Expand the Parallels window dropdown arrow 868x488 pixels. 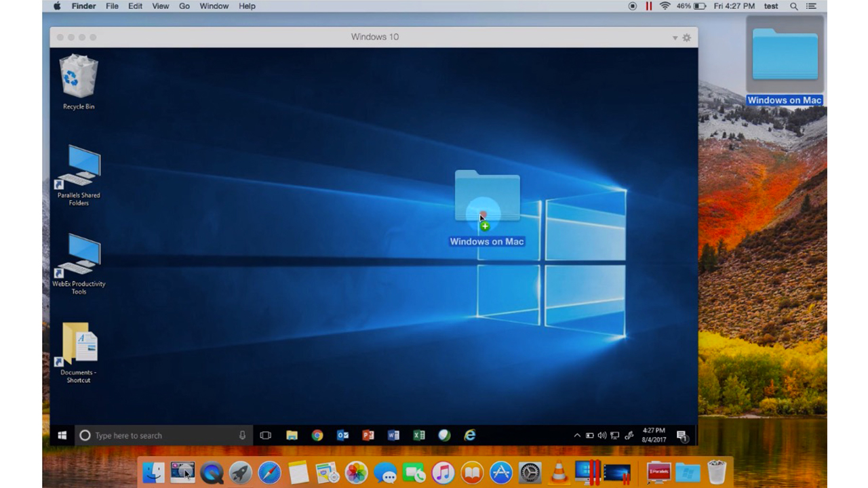pyautogui.click(x=675, y=37)
